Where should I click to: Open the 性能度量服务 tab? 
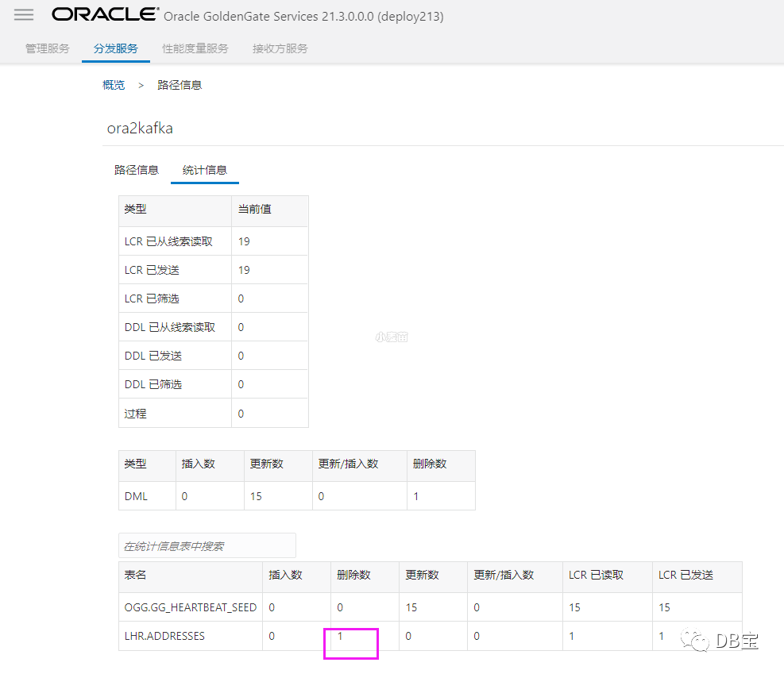pyautogui.click(x=195, y=48)
